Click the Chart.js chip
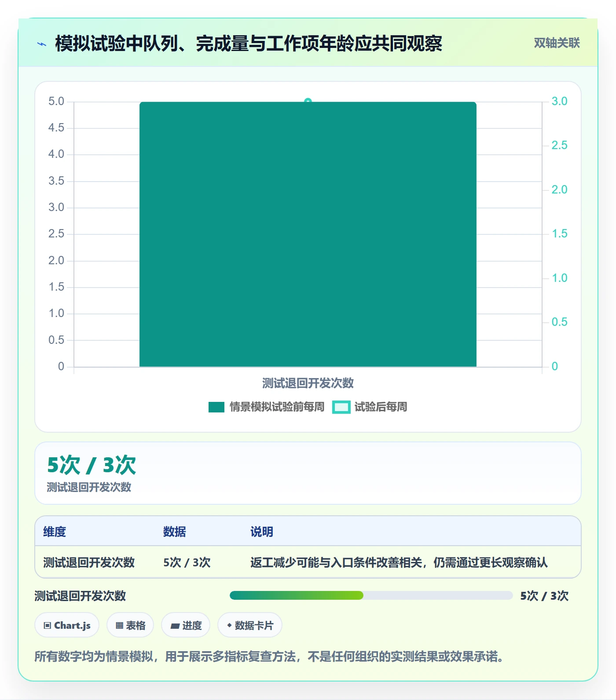This screenshot has width=616, height=700. click(67, 625)
